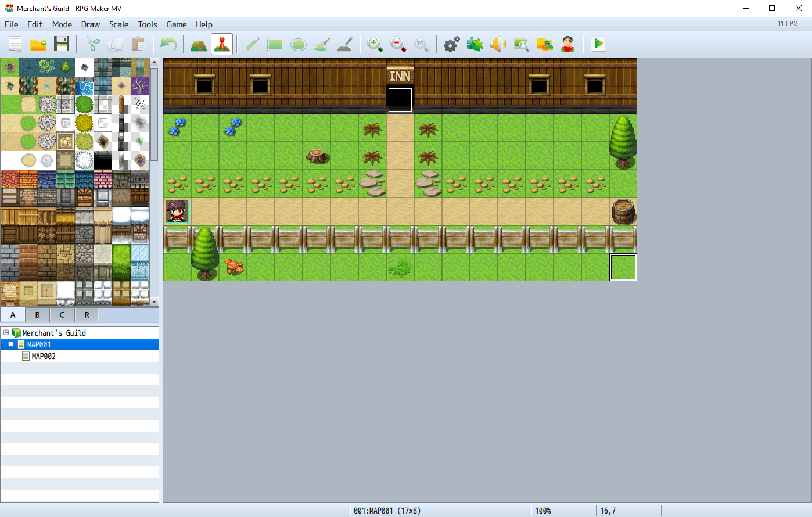Select MAP002 in the map list

click(x=44, y=356)
